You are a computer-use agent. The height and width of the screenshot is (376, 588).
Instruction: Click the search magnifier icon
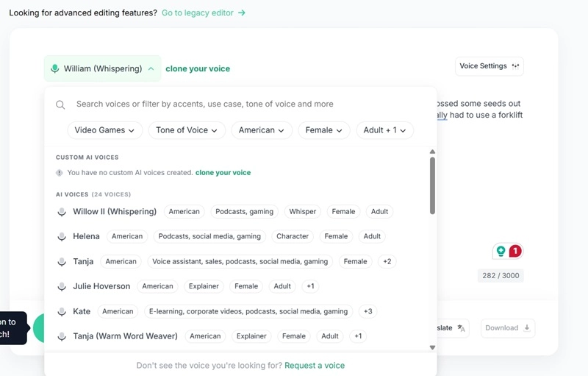61,104
